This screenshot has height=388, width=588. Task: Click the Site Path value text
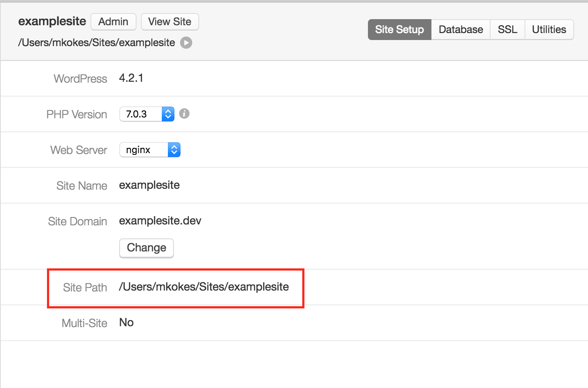point(204,287)
